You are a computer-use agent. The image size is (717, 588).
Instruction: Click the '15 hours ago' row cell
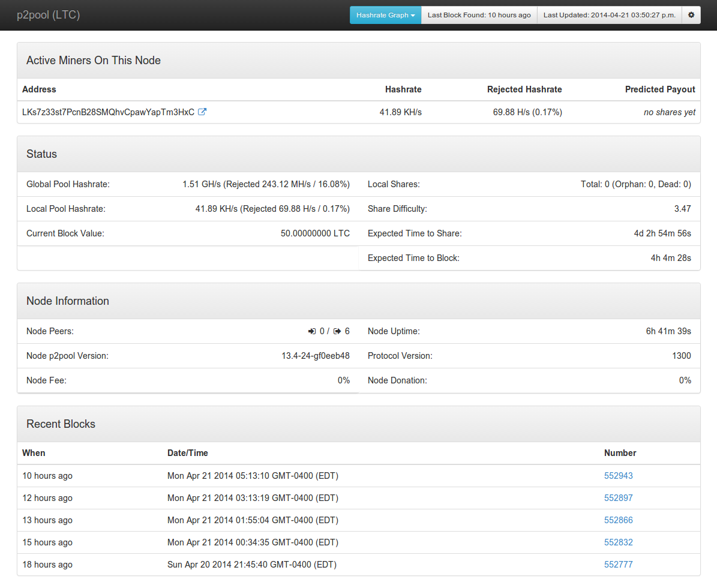(x=47, y=542)
